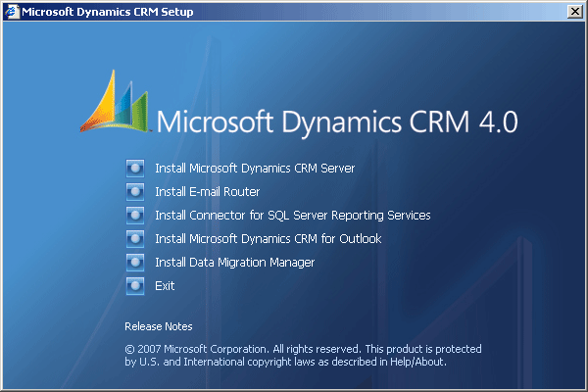This screenshot has width=588, height=392.
Task: Click the bullet icon beside Install Microsoft Dynamics CRM Server
Action: pyautogui.click(x=135, y=169)
